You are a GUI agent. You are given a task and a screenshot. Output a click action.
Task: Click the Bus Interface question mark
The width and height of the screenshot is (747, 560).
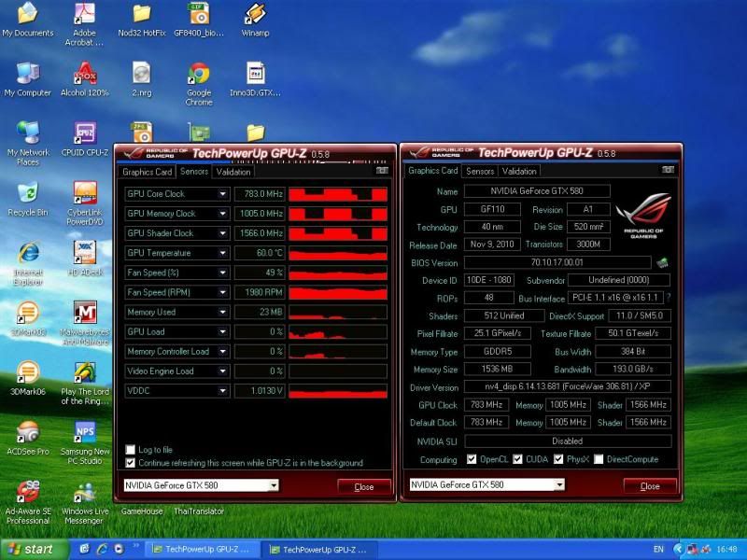click(668, 298)
